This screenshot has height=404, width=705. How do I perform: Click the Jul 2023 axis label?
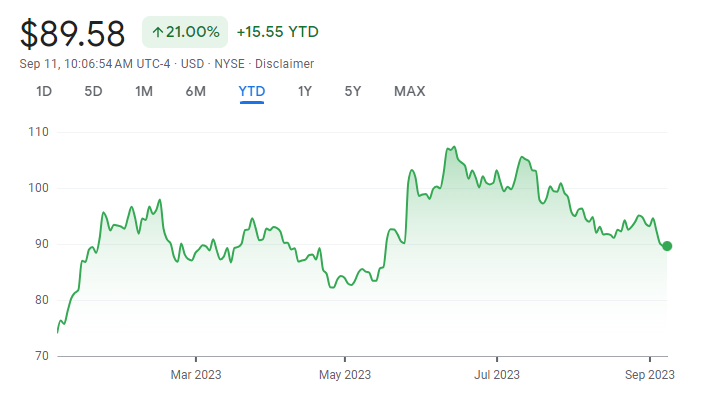[x=497, y=375]
